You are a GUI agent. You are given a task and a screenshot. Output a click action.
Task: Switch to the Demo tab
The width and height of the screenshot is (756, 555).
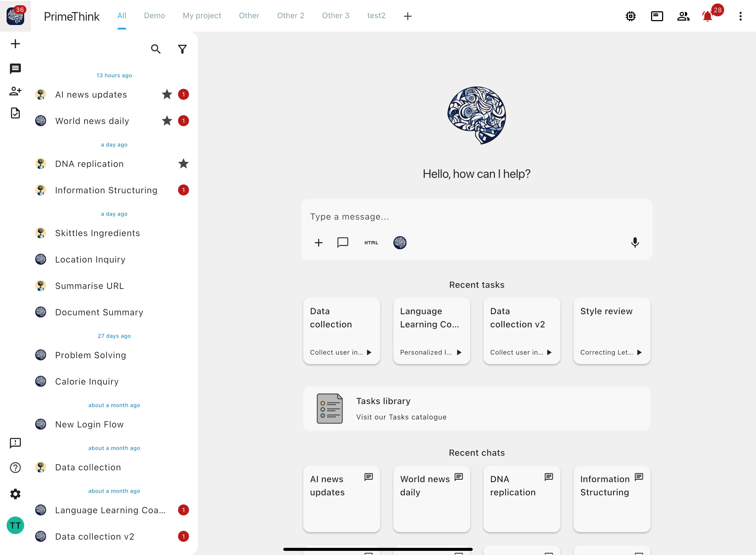click(x=154, y=15)
